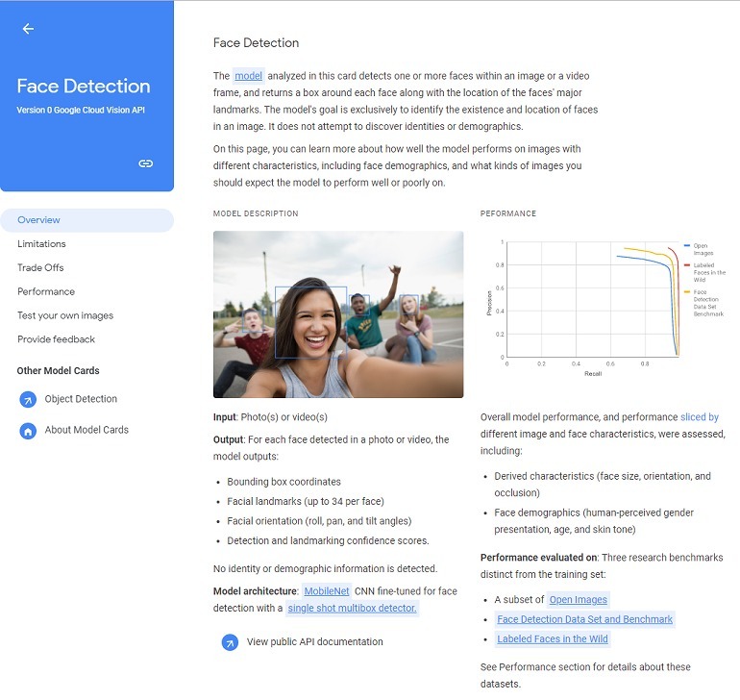The height and width of the screenshot is (700, 740).
Task: Copy link via chain icon in header
Action: 145,163
